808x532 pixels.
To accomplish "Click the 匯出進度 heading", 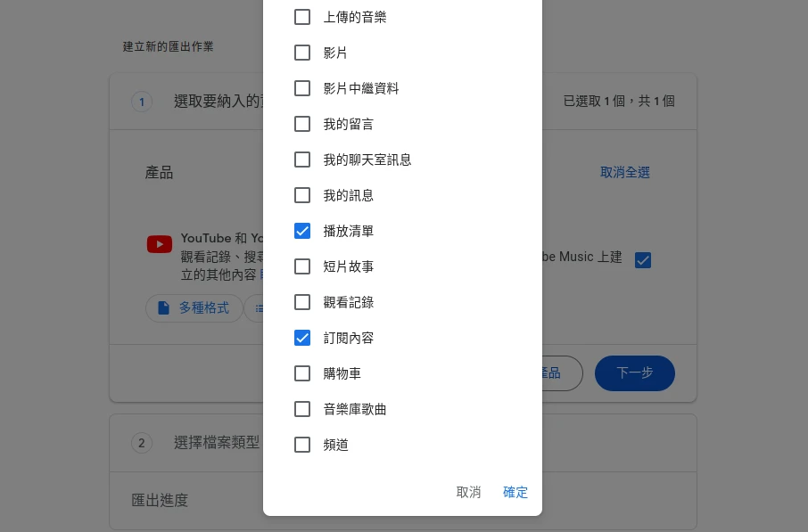I will pos(160,500).
